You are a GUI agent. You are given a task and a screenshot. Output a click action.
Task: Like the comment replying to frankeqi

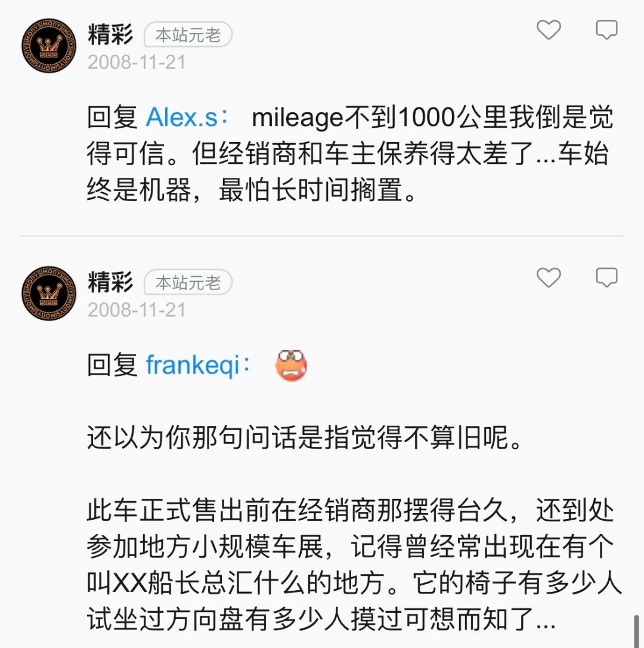tap(549, 277)
